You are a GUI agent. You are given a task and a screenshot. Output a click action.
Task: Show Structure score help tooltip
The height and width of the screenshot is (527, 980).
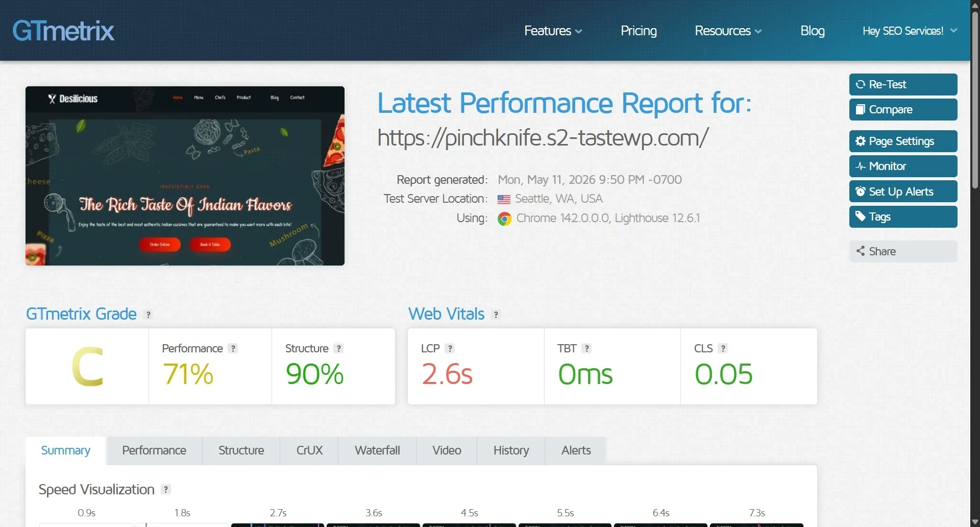click(x=338, y=348)
